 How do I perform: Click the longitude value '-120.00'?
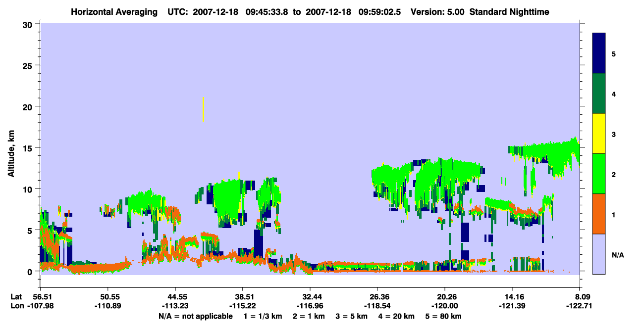click(x=445, y=306)
